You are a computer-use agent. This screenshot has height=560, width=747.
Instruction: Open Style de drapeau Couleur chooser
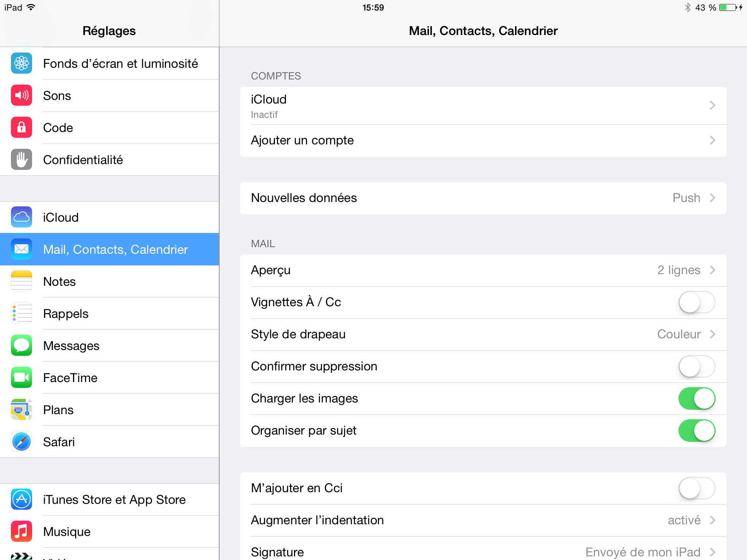tap(483, 334)
